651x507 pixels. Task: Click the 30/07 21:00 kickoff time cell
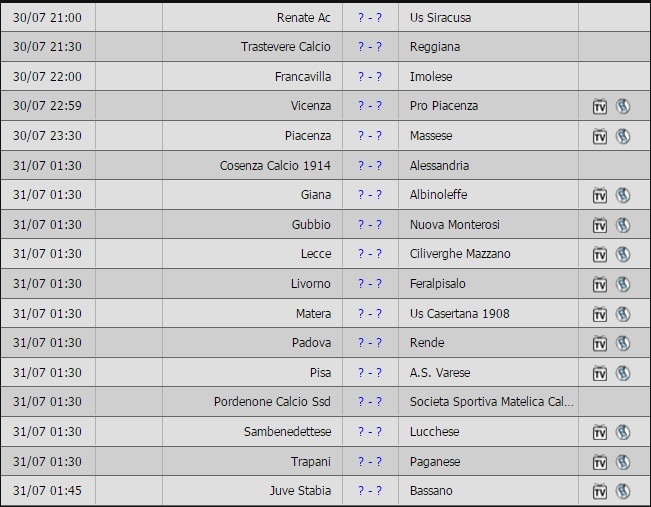(x=48, y=18)
